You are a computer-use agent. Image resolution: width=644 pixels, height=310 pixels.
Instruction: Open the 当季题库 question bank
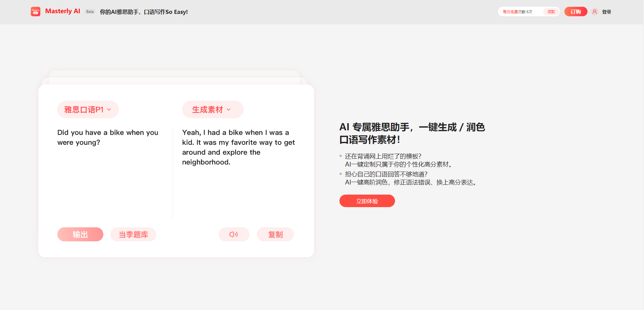[133, 235]
